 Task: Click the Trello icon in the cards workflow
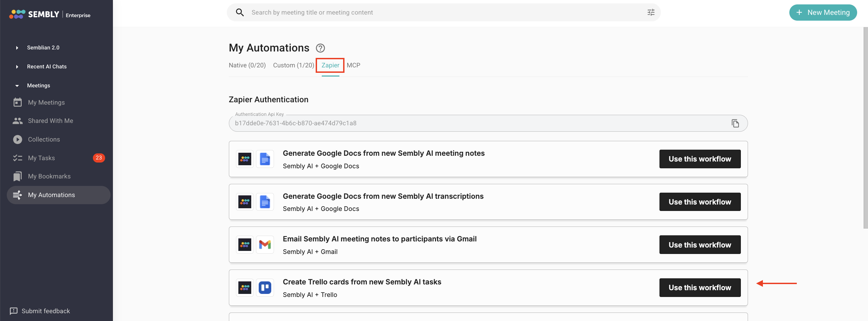(x=265, y=288)
